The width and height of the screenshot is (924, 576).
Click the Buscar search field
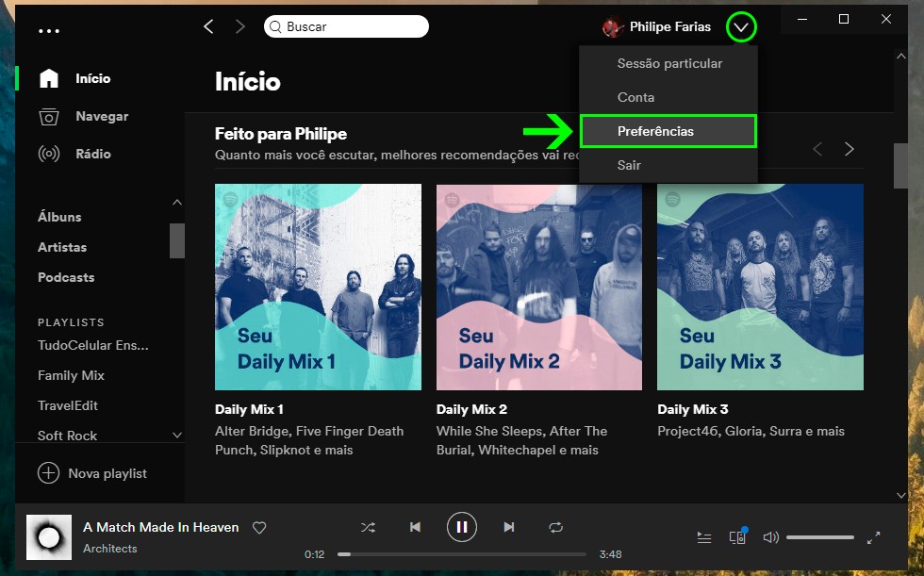pos(349,26)
